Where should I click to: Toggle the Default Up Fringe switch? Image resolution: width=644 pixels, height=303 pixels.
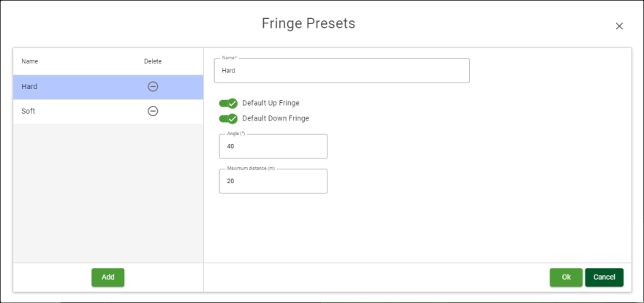(228, 103)
